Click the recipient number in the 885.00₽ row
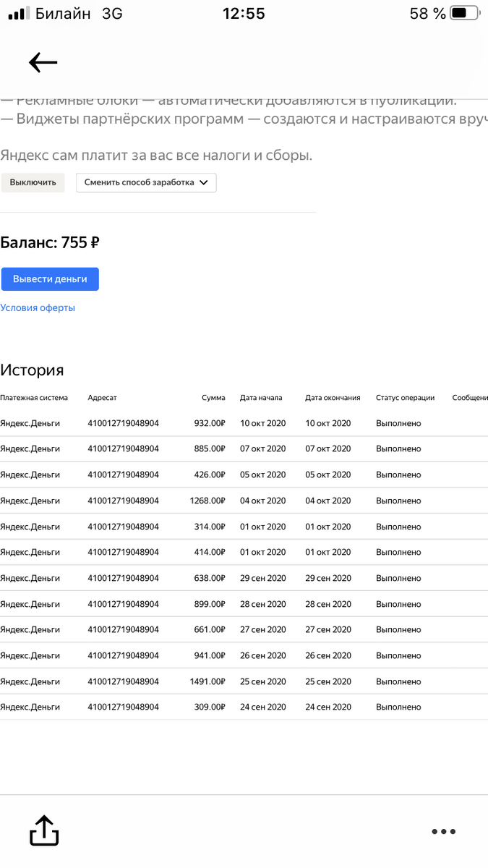488x868 pixels. point(124,449)
